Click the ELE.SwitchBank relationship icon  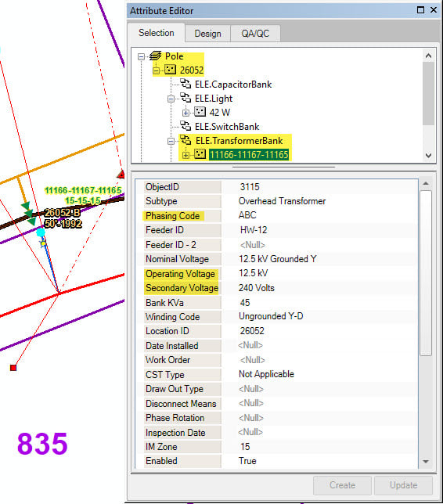point(185,126)
